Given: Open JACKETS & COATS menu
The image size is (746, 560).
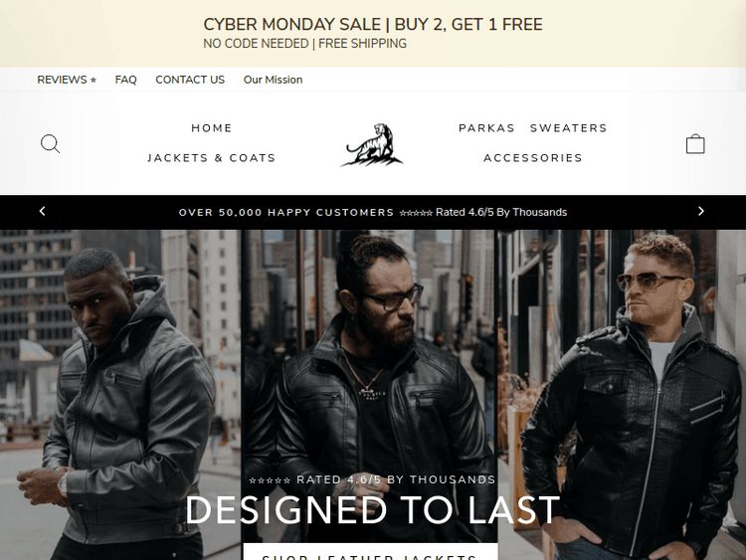Looking at the screenshot, I should 212,158.
